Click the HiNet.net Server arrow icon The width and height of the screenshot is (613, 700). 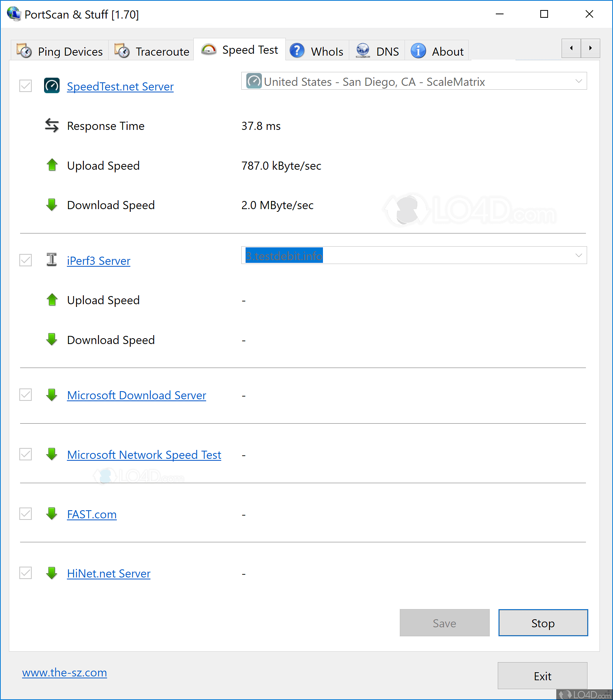52,573
